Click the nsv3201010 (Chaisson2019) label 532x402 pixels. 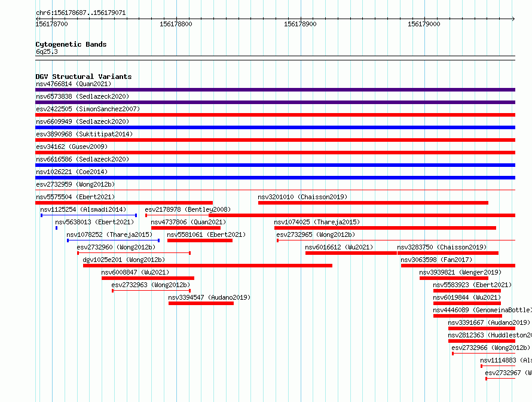[302, 197]
